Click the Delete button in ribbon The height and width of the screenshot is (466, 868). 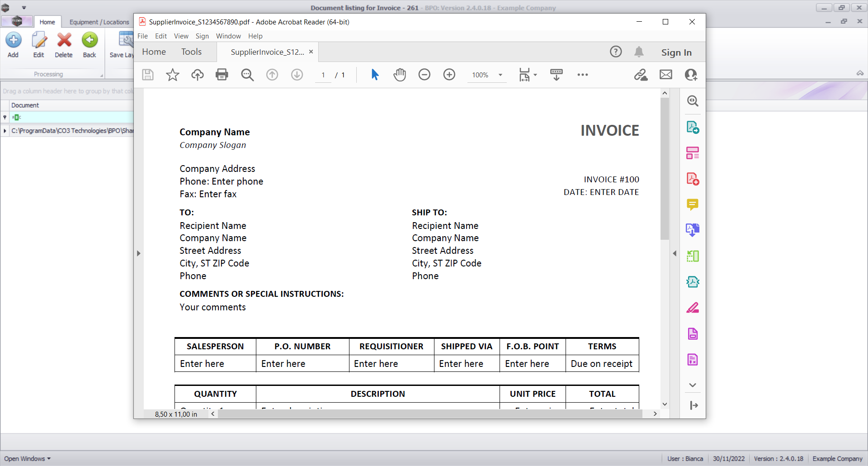[x=64, y=45]
